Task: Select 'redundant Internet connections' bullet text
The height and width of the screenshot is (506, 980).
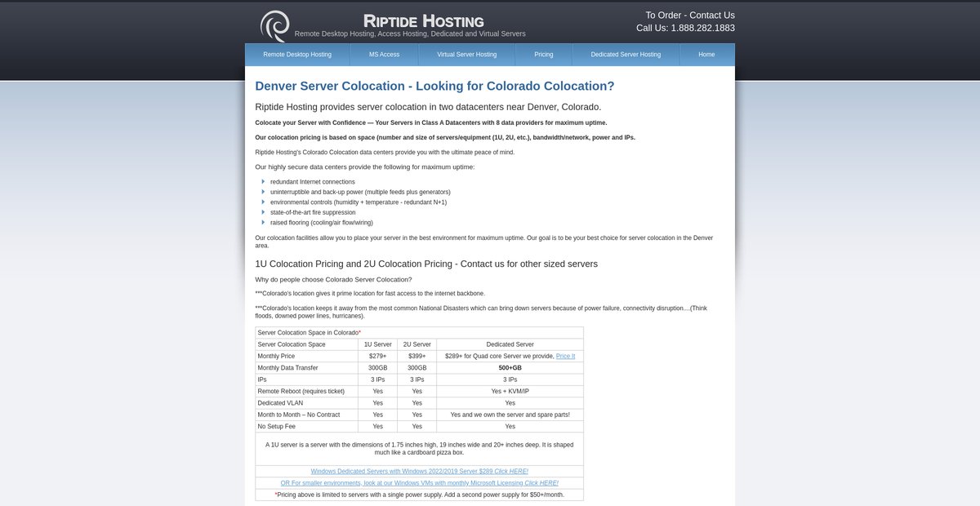Action: click(313, 182)
